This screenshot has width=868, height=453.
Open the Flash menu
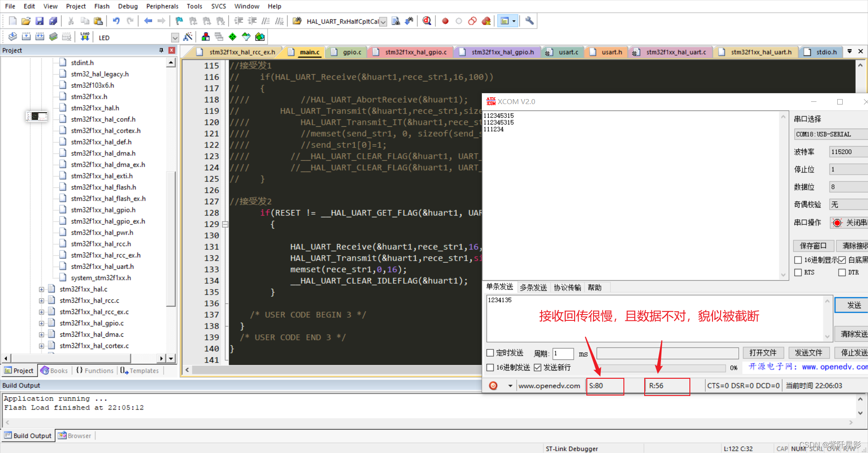[102, 6]
